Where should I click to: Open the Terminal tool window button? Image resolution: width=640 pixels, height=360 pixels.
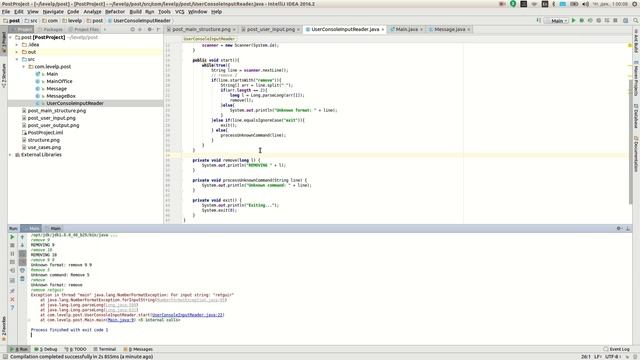pos(104,349)
